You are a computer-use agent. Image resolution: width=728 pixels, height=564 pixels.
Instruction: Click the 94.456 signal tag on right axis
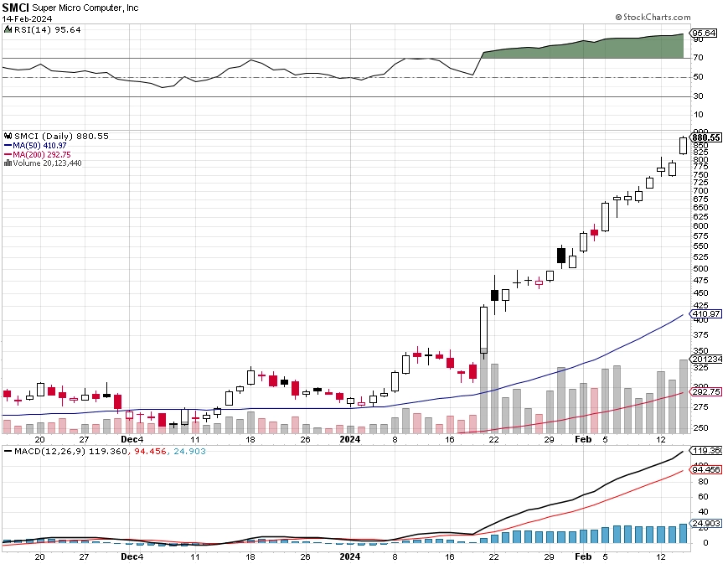coord(706,469)
